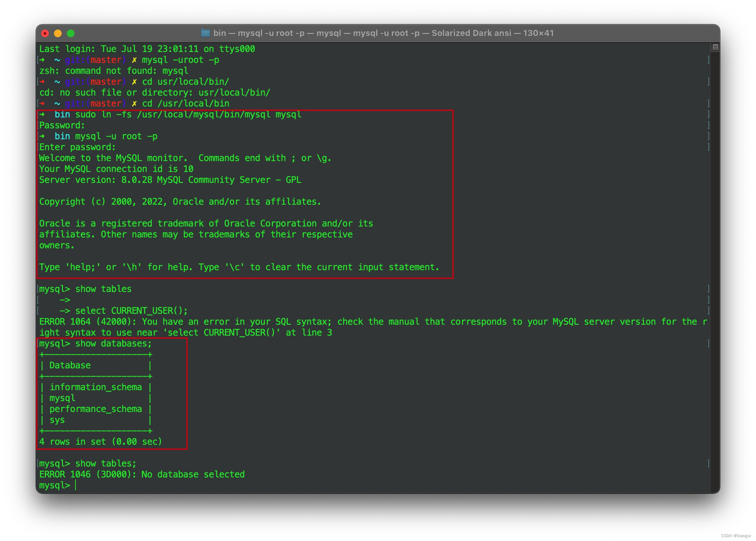
Task: Click the blue 'git:(master)' text on first prompt
Action: tap(95, 60)
